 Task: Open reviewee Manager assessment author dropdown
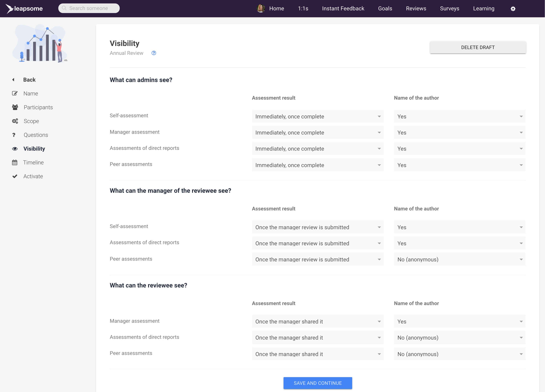(460, 321)
